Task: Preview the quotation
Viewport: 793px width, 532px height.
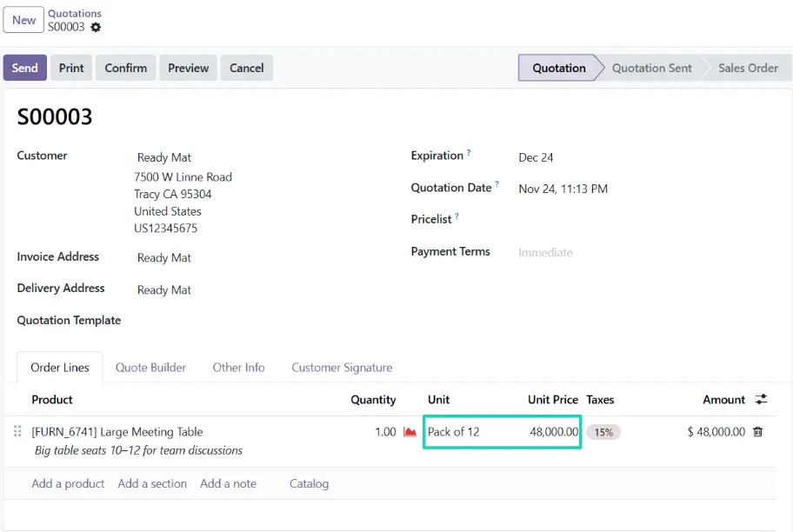Action: click(x=188, y=67)
